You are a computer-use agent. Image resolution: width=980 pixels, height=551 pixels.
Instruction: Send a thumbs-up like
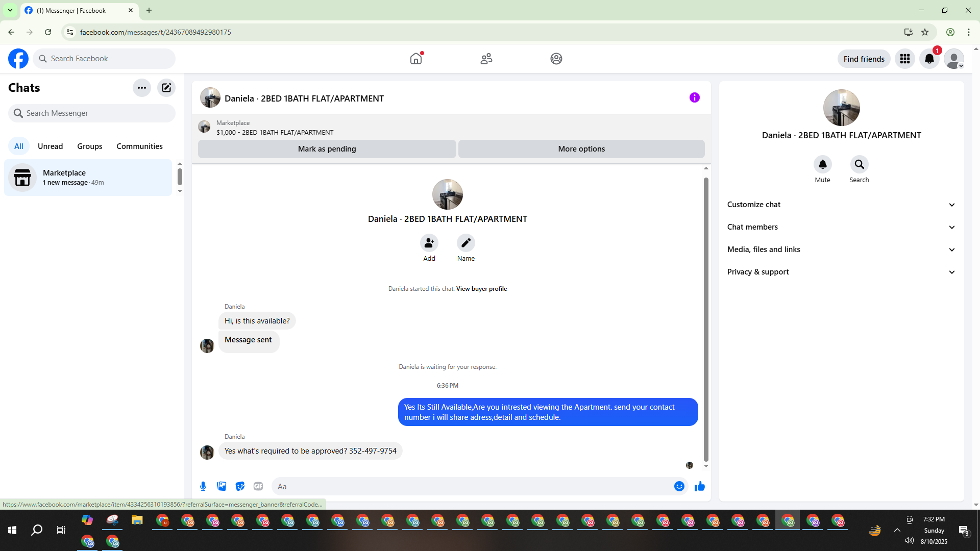699,486
